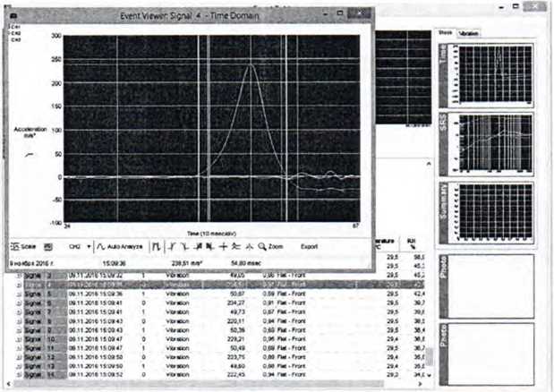This screenshot has height=392, width=554.
Task: Expand the Signal 6 row
Action: (19, 303)
